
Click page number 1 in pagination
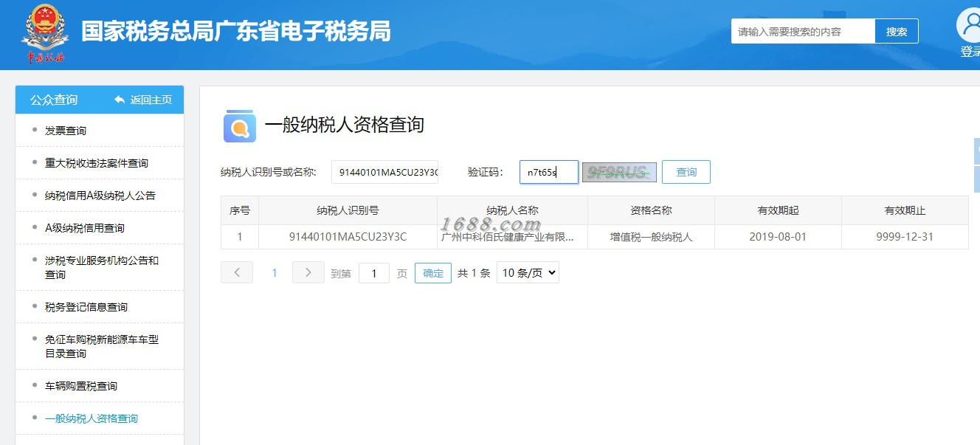(x=274, y=273)
